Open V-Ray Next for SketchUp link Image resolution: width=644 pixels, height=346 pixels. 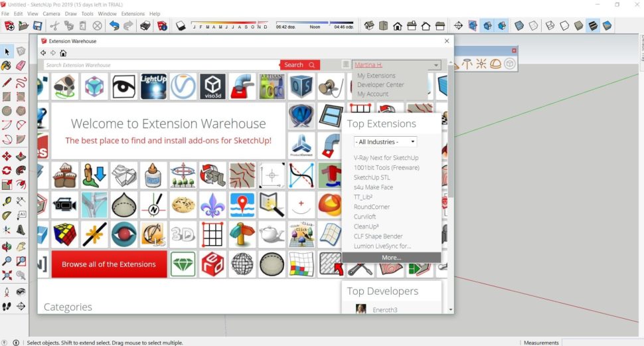point(386,158)
